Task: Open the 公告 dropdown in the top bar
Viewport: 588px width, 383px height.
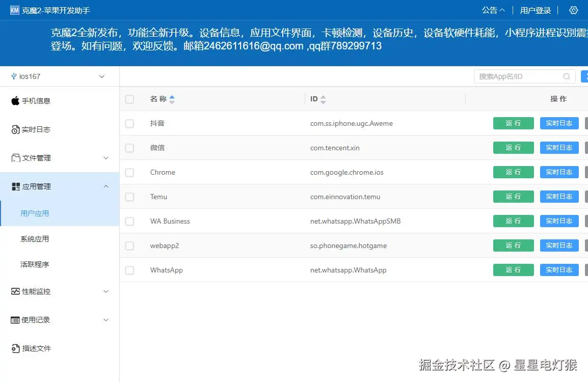Action: (493, 10)
